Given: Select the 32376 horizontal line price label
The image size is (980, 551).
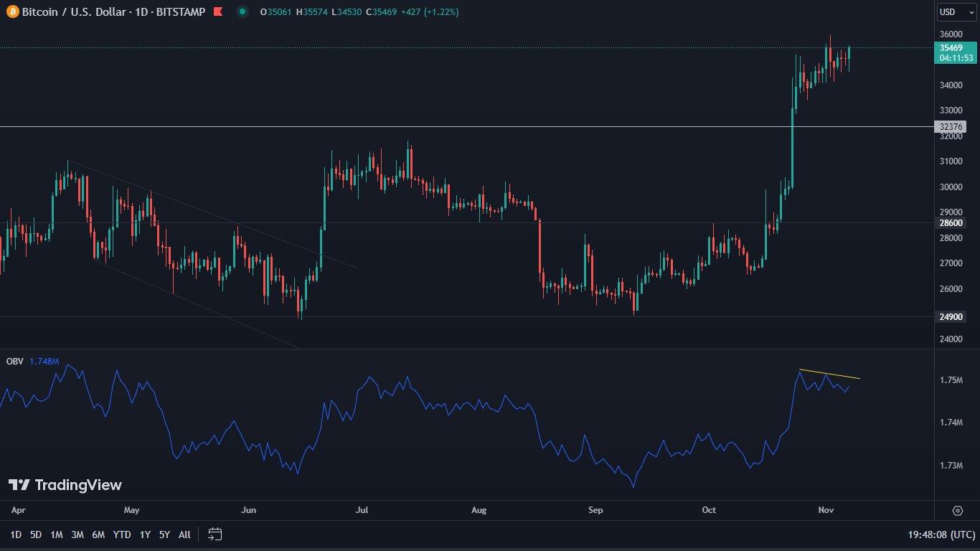Looking at the screenshot, I should [951, 127].
